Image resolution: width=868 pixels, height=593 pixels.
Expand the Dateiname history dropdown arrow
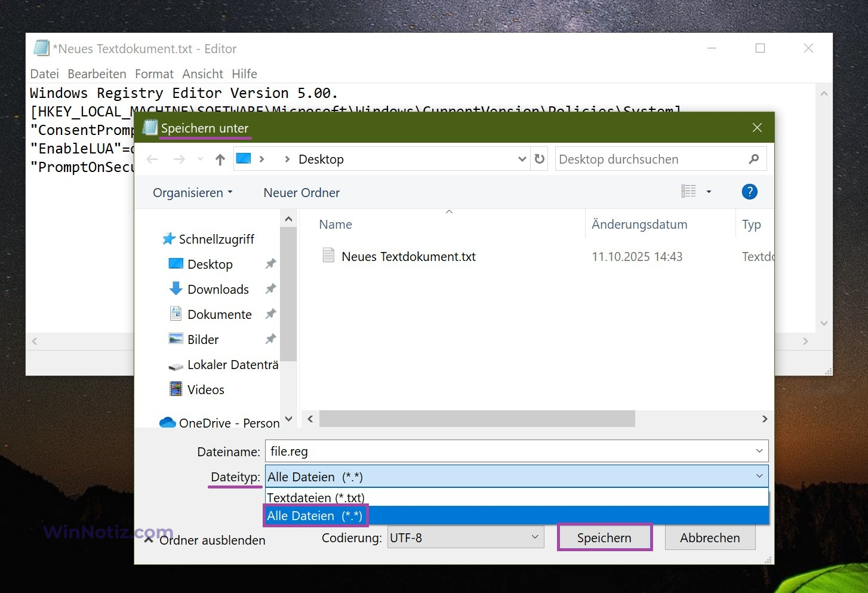(759, 451)
